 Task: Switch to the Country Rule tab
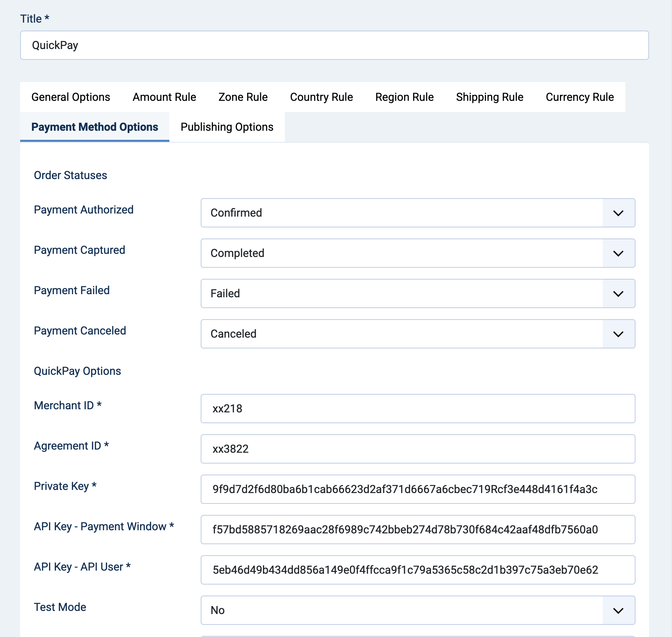321,97
